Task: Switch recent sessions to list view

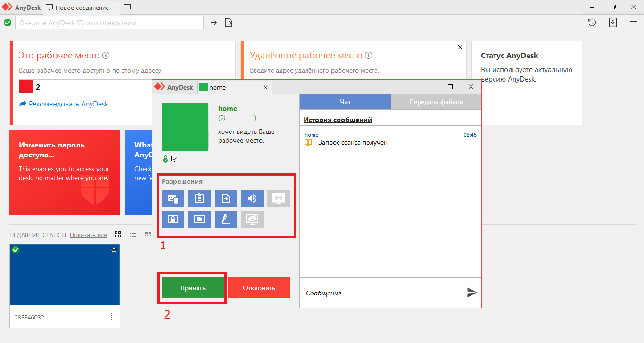Action: (x=133, y=234)
